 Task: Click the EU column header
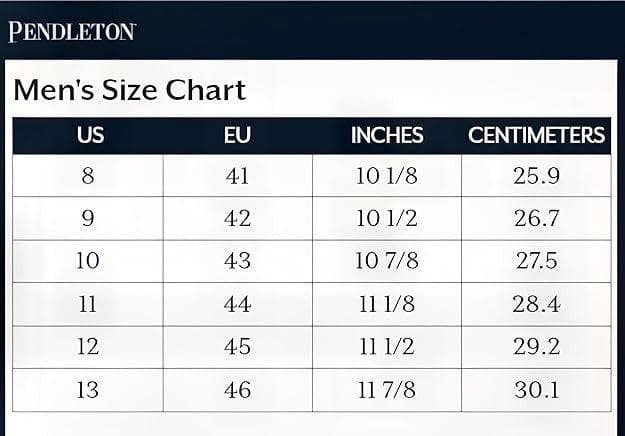click(237, 136)
